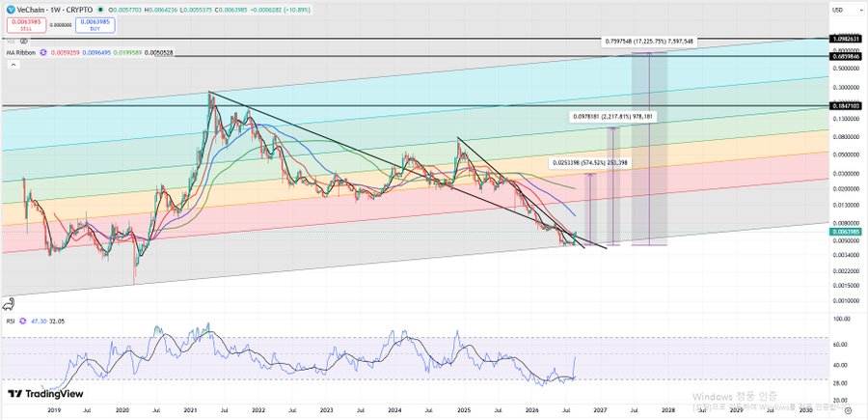Click the 0.1847103 price label on axis
This screenshot has width=868, height=420.
click(x=845, y=105)
